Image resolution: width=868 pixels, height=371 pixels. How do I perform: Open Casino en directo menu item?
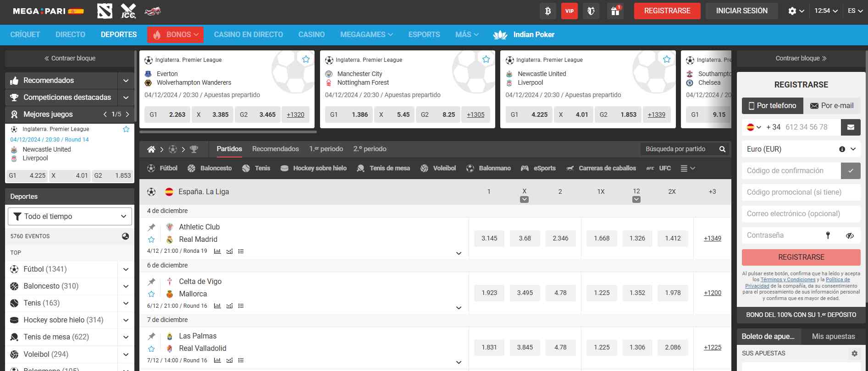[249, 35]
